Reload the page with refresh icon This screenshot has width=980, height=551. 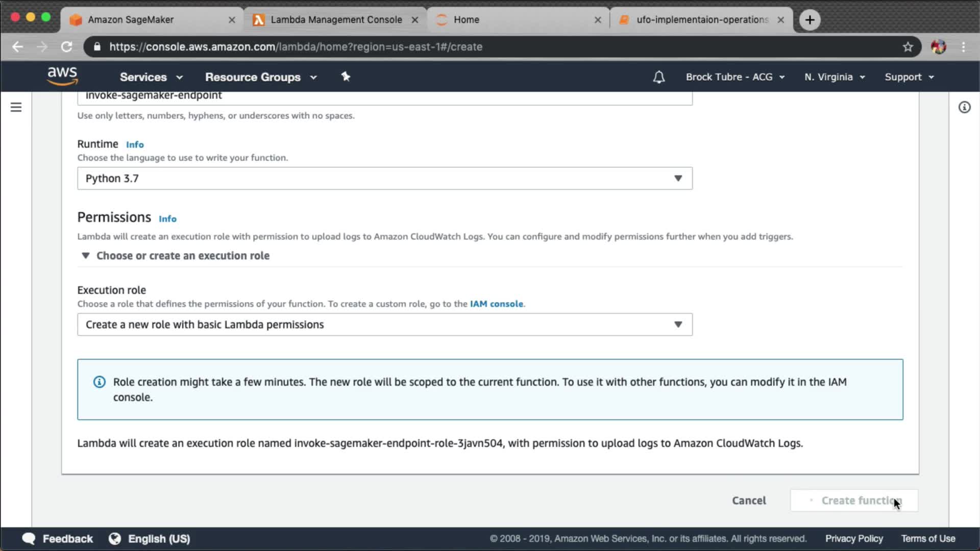point(67,47)
